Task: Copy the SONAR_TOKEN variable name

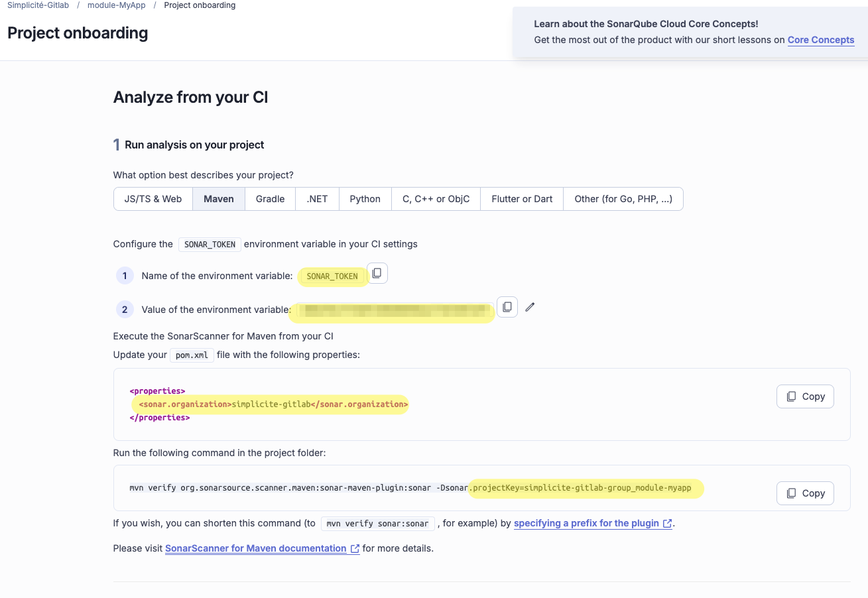Action: coord(377,273)
